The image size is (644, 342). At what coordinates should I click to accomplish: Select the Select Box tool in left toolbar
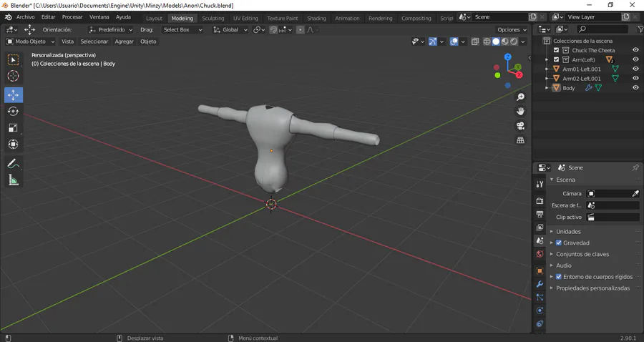[13, 60]
